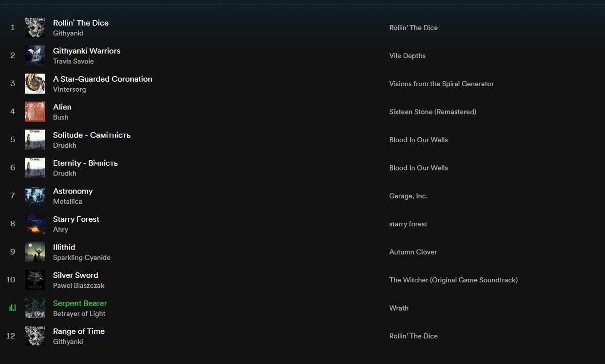Open album Autumn Clover

(x=413, y=252)
